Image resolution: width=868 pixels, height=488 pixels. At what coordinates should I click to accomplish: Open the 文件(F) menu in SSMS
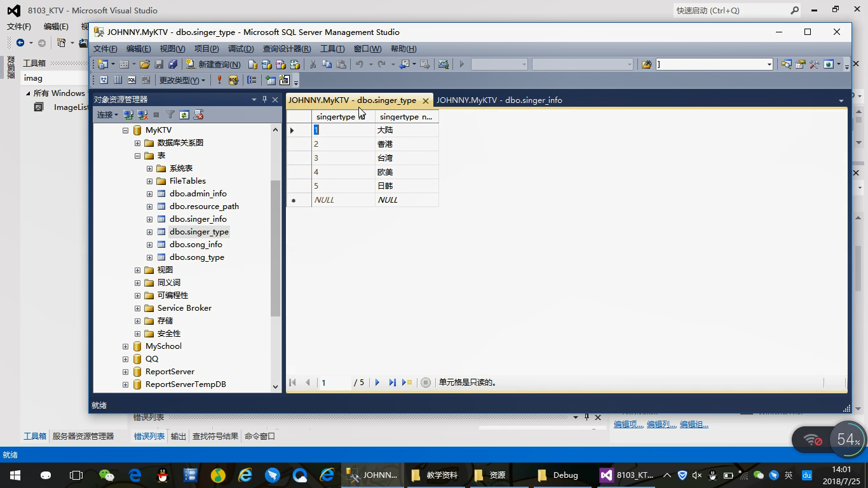pos(105,49)
